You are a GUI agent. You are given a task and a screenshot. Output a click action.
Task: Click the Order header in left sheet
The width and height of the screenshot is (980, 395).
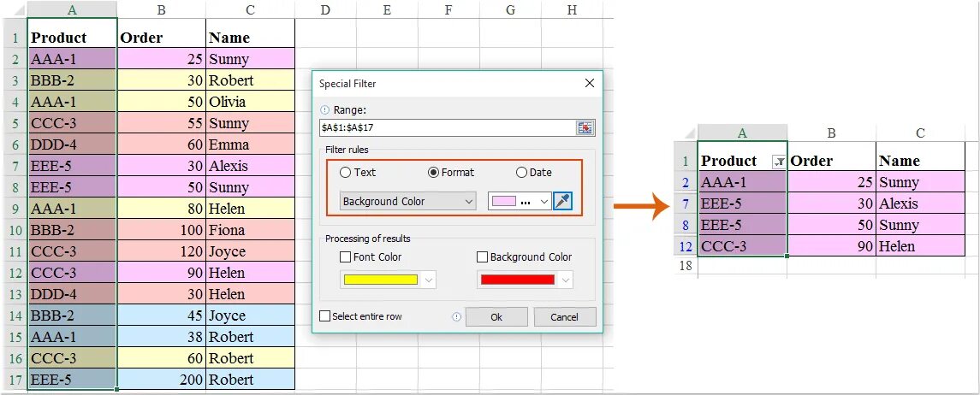pos(162,38)
